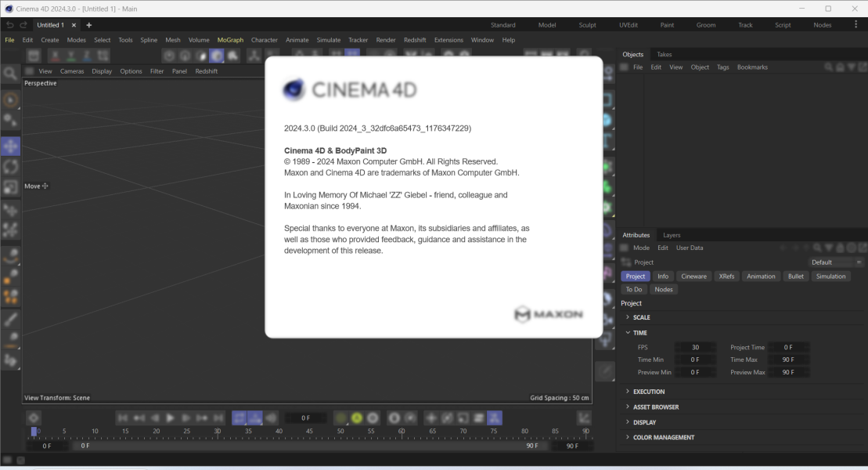Click the magnifier search icon in left palette
This screenshot has width=868, height=470.
pyautogui.click(x=10, y=73)
